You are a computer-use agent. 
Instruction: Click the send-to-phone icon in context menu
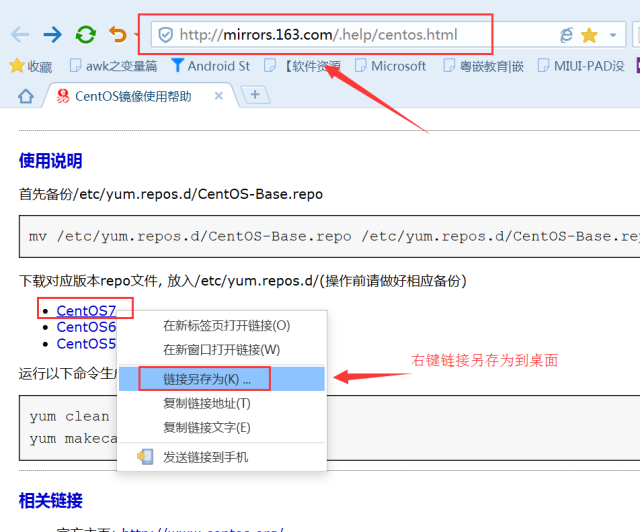coord(145,457)
